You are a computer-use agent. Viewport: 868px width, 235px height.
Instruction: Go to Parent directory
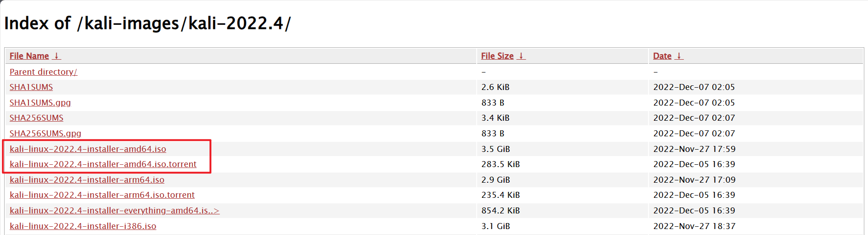(43, 72)
